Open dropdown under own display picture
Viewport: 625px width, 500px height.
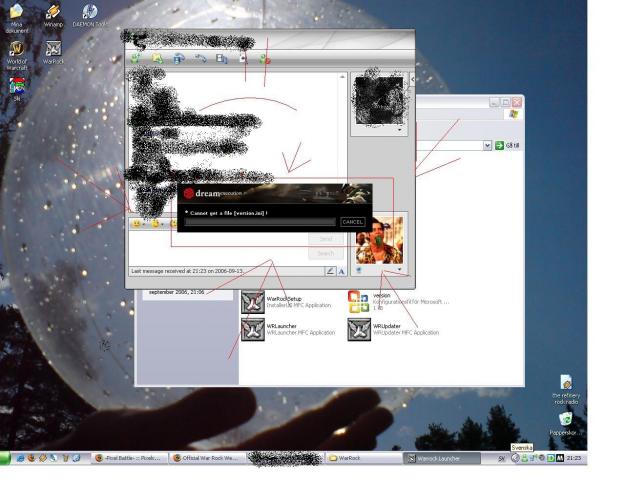(x=399, y=270)
